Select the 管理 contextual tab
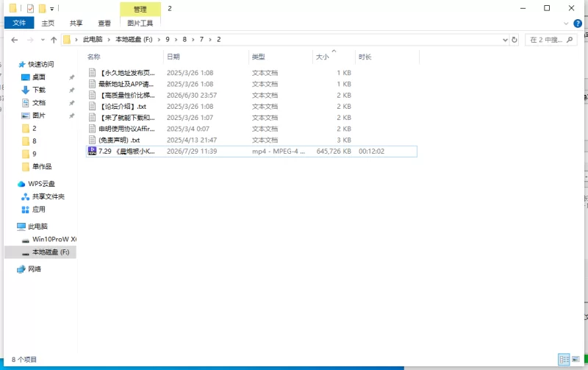Image resolution: width=588 pixels, height=370 pixels. pyautogui.click(x=140, y=9)
